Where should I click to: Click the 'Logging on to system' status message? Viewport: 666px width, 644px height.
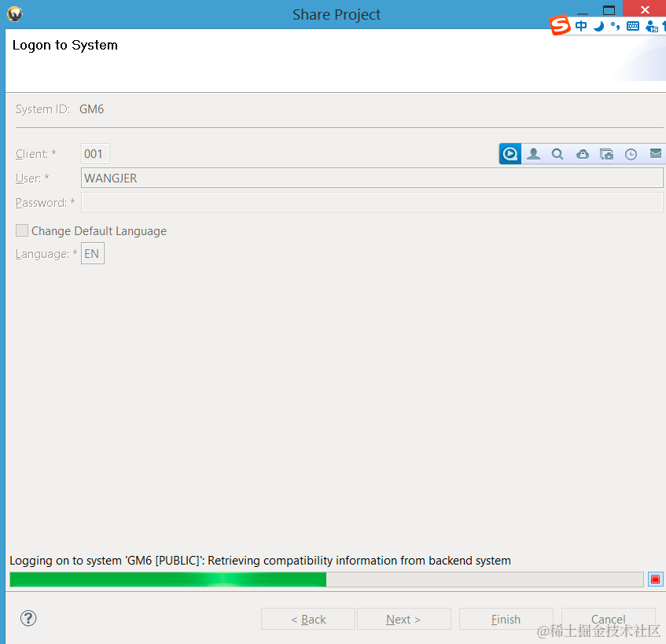(260, 561)
